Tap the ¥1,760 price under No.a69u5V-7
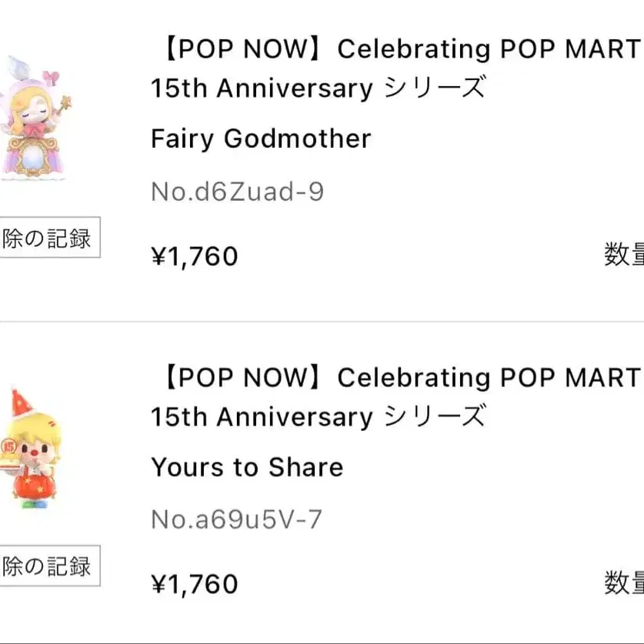 click(x=195, y=585)
